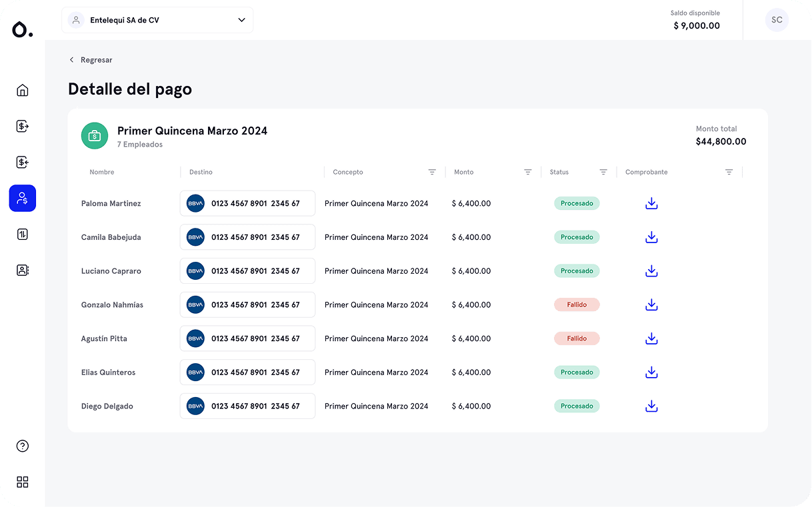Download Paloma Martinez's comprobante
Viewport: 812px width, 507px height.
coord(651,203)
